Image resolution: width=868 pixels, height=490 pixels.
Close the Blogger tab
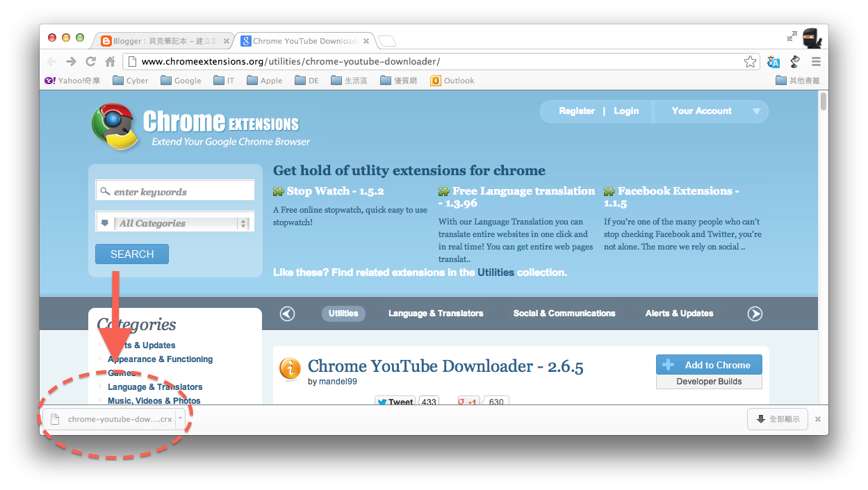click(227, 41)
